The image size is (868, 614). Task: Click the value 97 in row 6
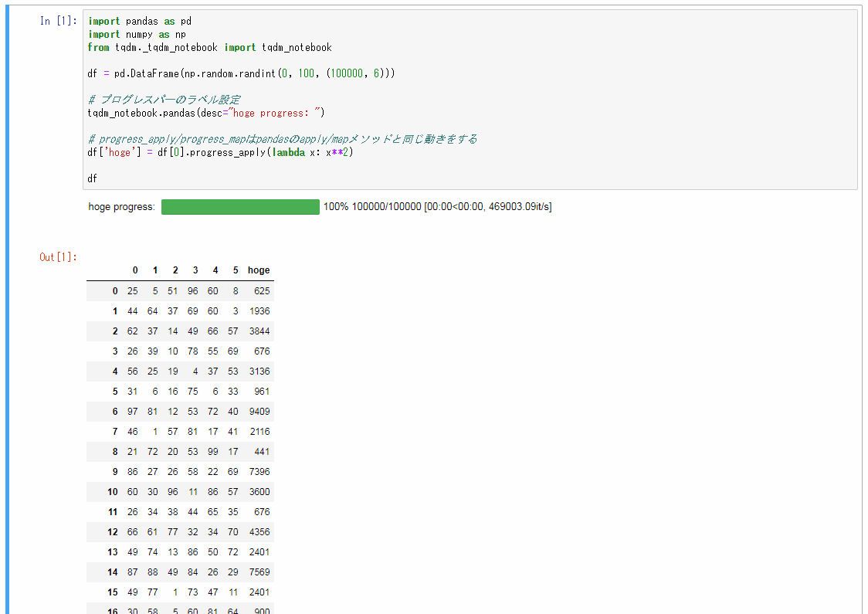pos(132,411)
